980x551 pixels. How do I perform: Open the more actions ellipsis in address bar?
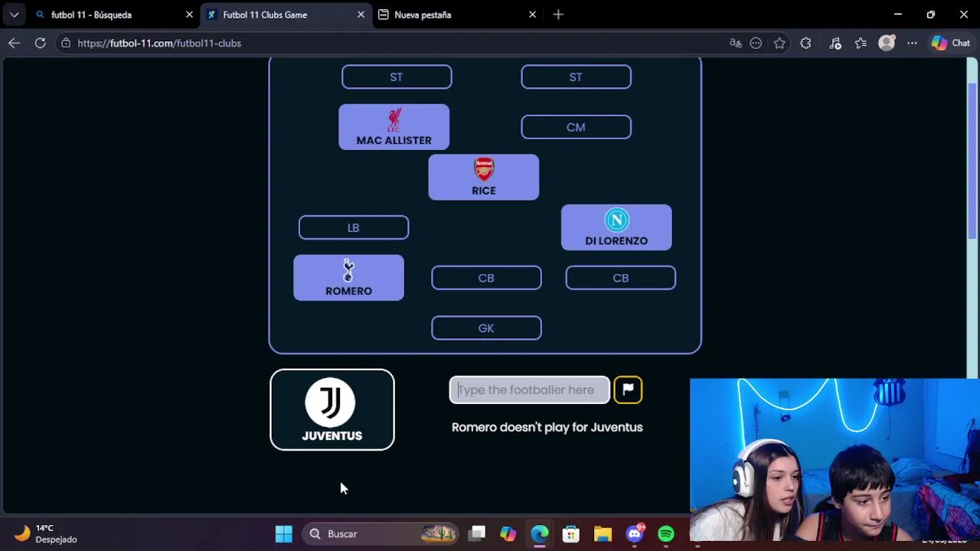pos(756,43)
